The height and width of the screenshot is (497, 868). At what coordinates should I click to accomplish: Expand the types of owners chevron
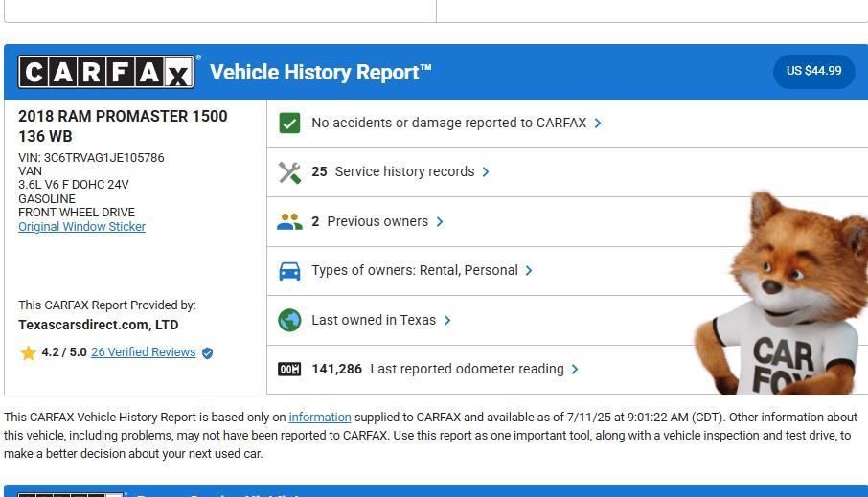pos(529,271)
